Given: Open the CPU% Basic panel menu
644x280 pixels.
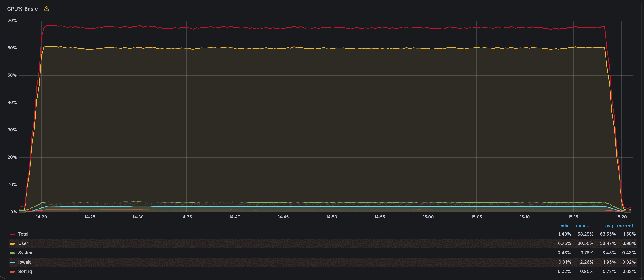Looking at the screenshot, I should pyautogui.click(x=23, y=8).
